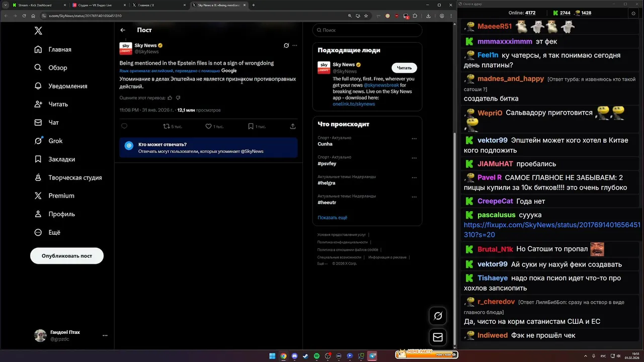Open the floating messages envelope button
Viewport: 644px width, 362px height.
pyautogui.click(x=438, y=337)
